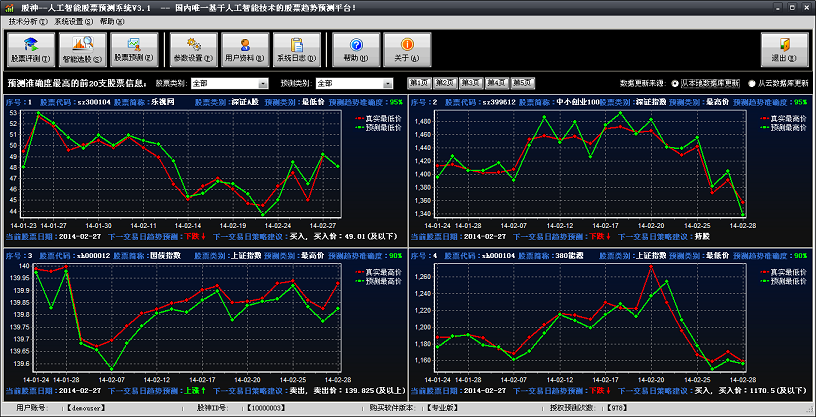
Task: Open 智能选股 smart stock picker
Action: tap(82, 48)
